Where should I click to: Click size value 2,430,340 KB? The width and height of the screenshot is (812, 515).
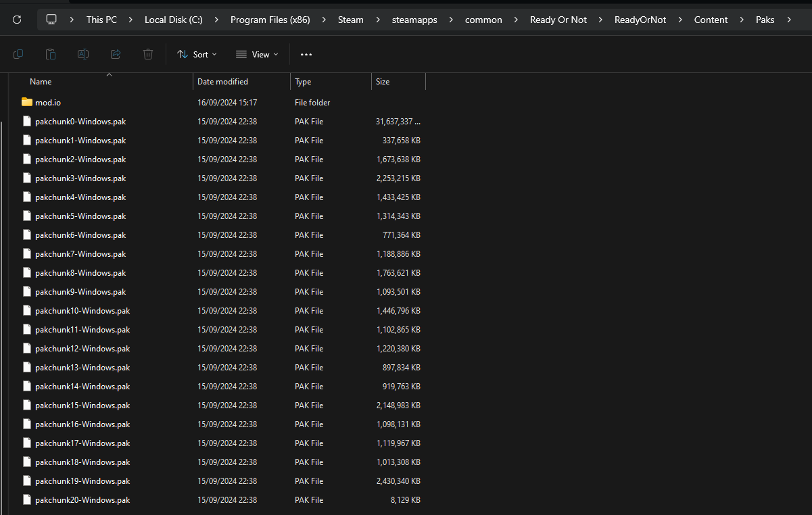coord(399,481)
